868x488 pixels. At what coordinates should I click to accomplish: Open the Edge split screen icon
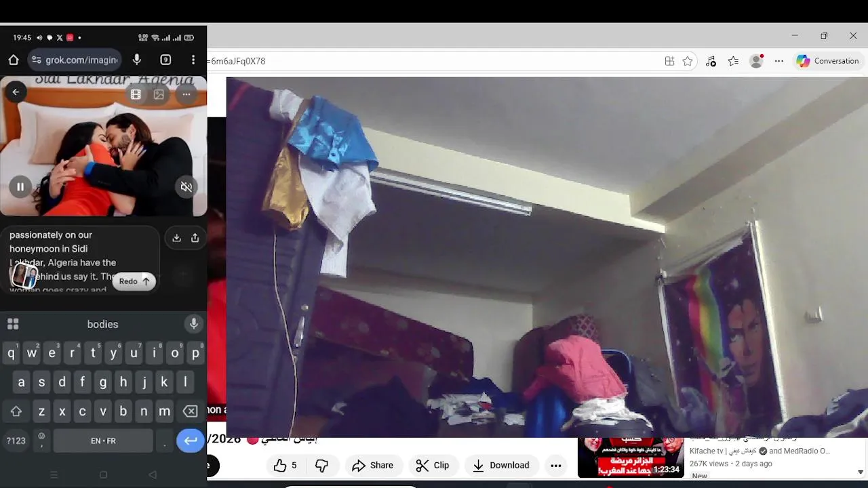[670, 61]
